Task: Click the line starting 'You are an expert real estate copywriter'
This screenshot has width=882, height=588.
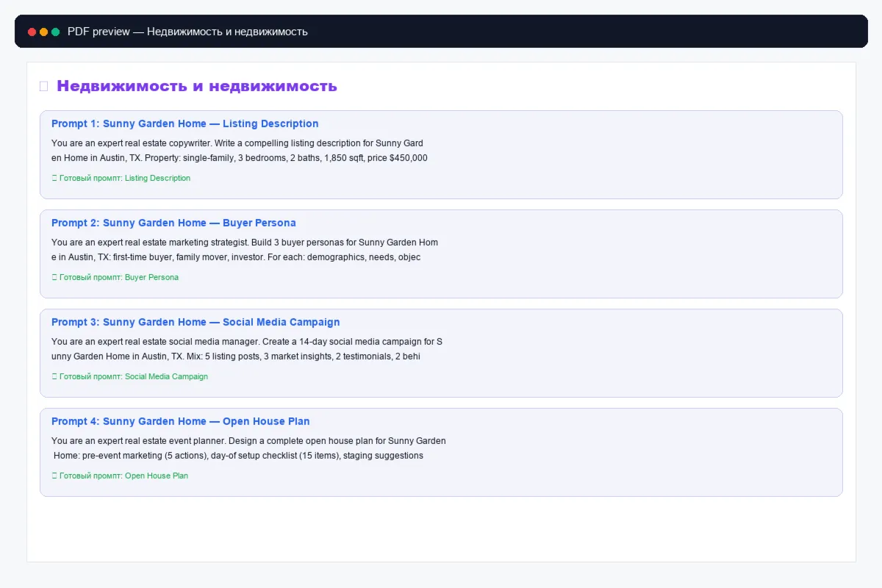Action: pos(237,143)
